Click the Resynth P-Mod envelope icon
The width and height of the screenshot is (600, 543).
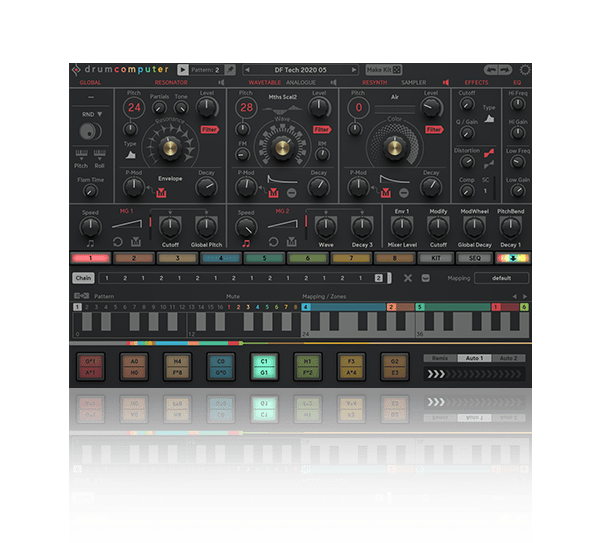(386, 192)
